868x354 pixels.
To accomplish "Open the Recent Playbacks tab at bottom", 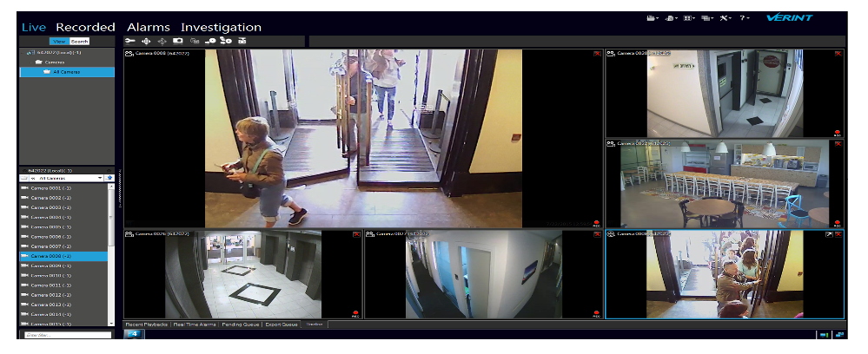I will point(146,324).
